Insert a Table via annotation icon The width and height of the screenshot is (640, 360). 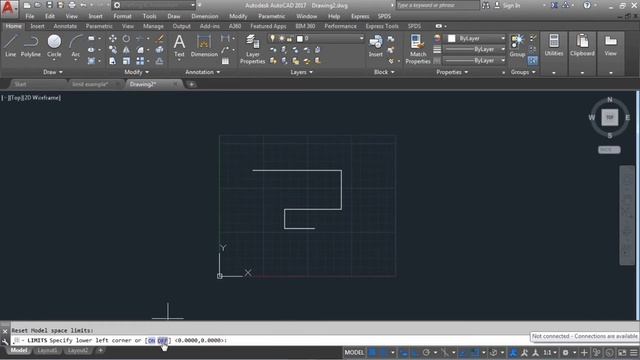[225, 61]
